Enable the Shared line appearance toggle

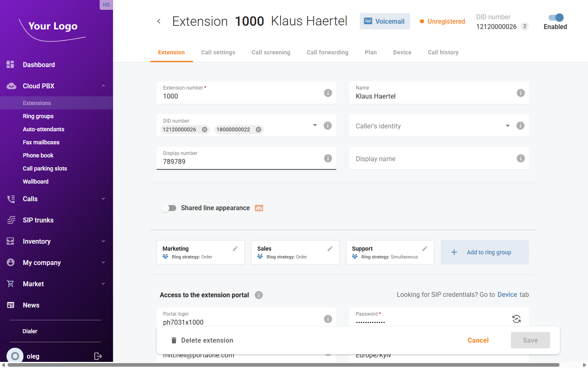pos(169,208)
